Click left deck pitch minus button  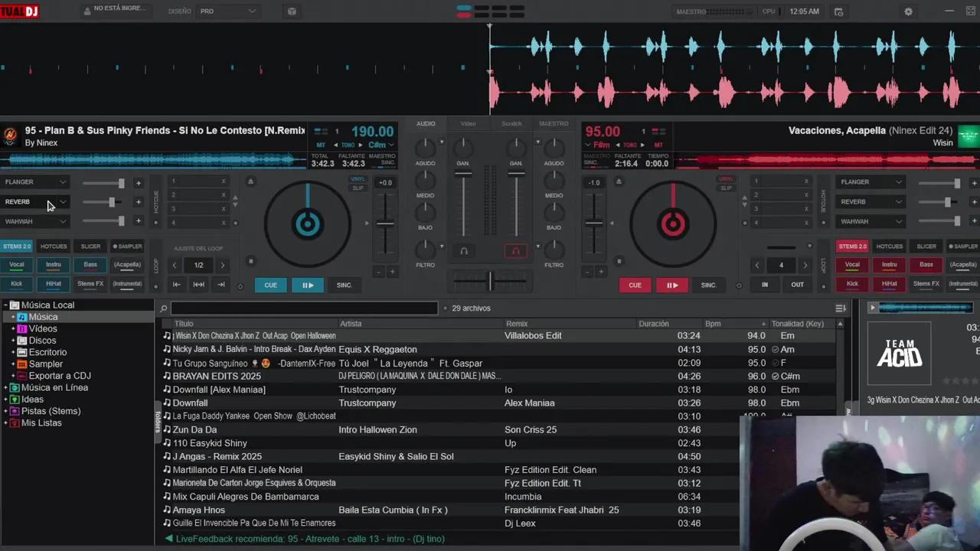point(378,272)
